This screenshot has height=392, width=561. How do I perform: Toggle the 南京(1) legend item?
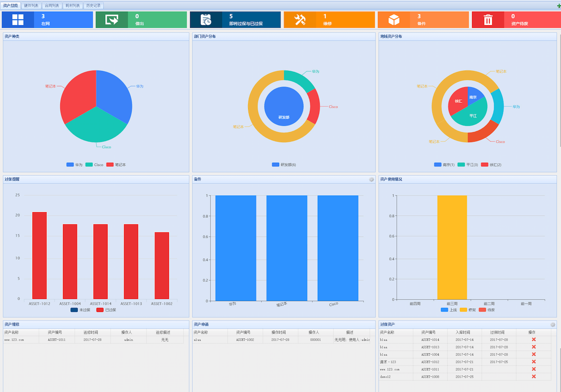click(445, 165)
